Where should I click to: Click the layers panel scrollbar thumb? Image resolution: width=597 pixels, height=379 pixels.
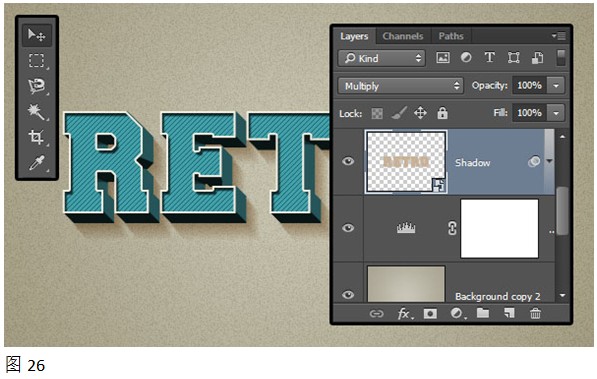562,211
